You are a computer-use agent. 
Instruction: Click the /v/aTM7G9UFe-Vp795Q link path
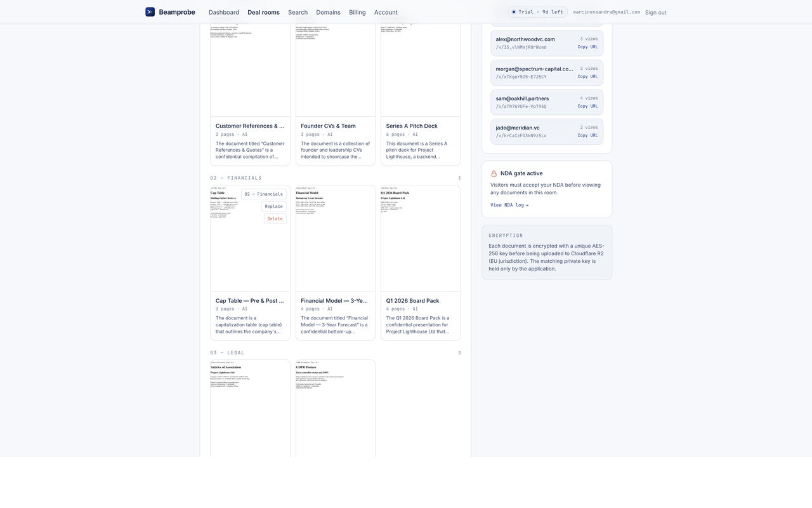pos(521,106)
